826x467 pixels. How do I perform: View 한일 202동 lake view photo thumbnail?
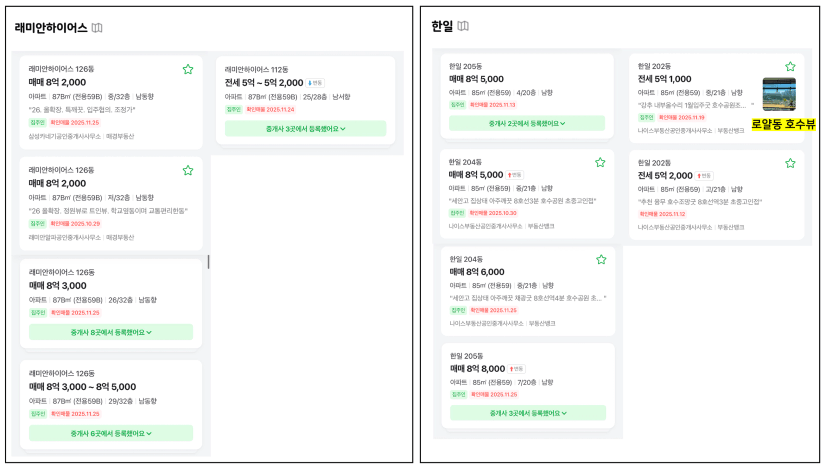[x=778, y=94]
